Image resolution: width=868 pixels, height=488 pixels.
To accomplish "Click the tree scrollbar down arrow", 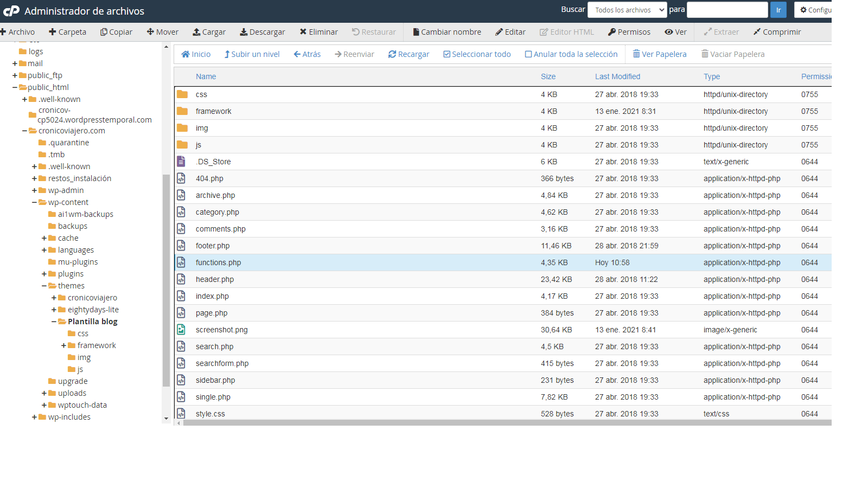I will point(166,419).
